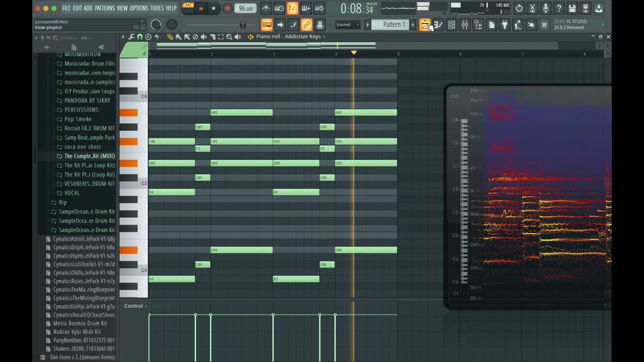Open the Metro Boomin Drum Kit item
The width and height of the screenshot is (644, 362).
(80, 323)
